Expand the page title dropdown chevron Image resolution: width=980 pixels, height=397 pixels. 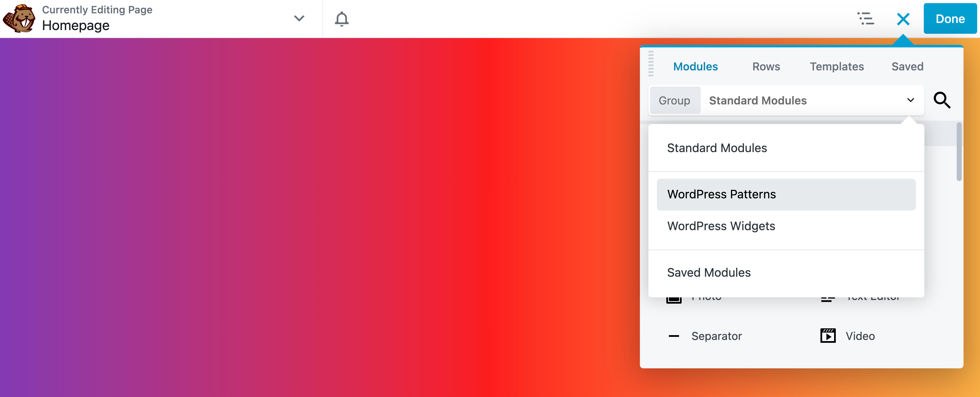click(x=299, y=18)
